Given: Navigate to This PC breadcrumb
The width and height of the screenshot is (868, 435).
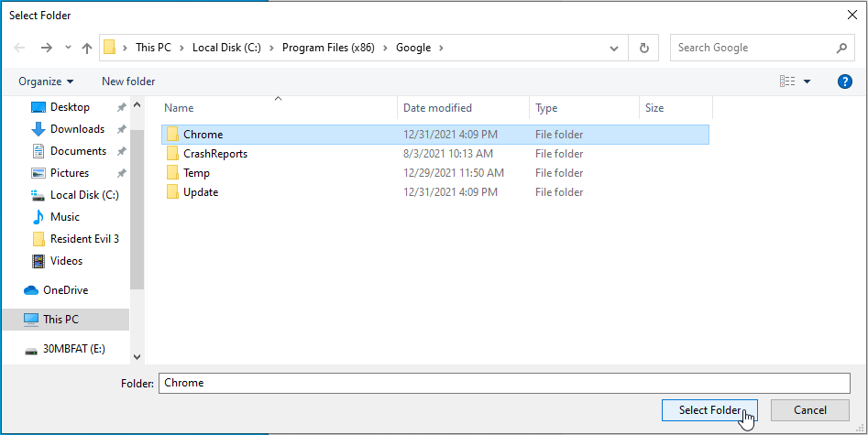Looking at the screenshot, I should [x=153, y=48].
